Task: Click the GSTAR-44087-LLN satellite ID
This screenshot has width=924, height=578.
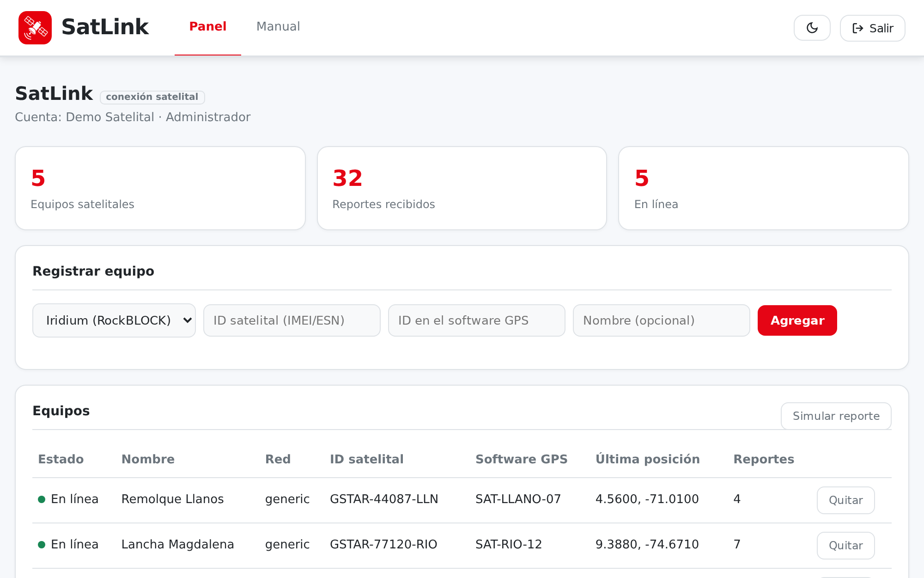Action: click(x=384, y=499)
